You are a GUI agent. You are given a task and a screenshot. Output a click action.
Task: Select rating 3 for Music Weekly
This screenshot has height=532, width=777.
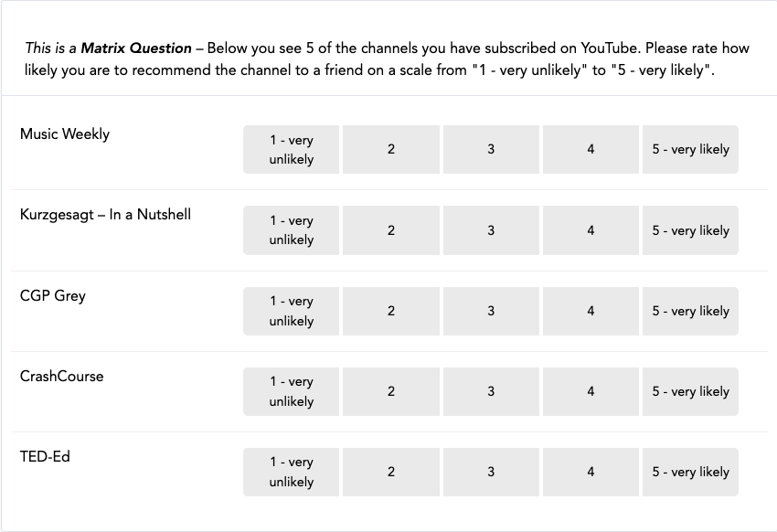pyautogui.click(x=491, y=149)
